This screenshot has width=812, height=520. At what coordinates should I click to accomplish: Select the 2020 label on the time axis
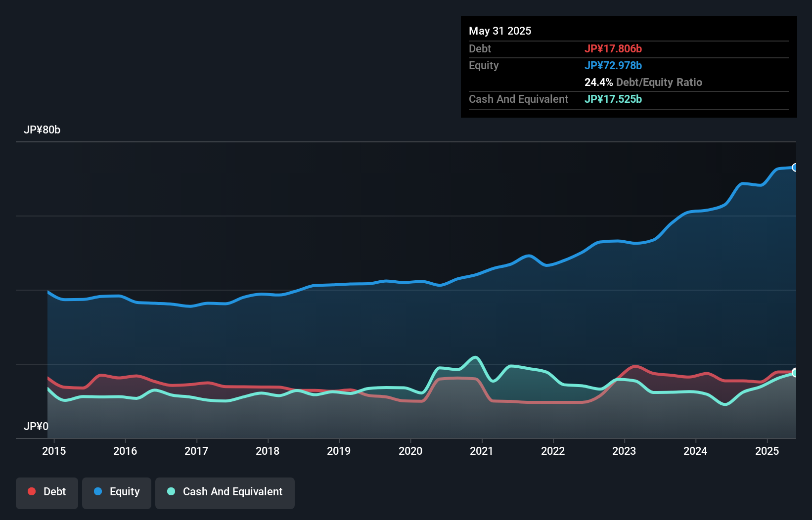pyautogui.click(x=411, y=451)
